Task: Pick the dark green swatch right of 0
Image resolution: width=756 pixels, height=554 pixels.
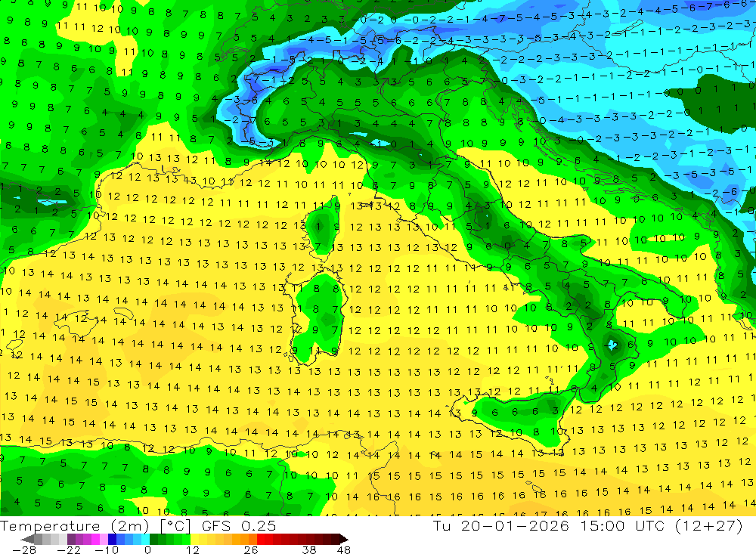Action: [x=153, y=539]
